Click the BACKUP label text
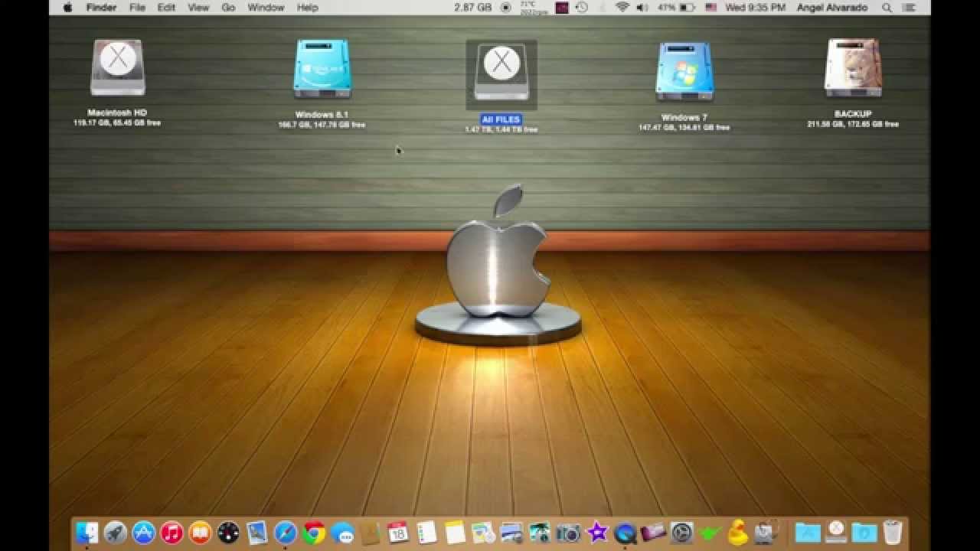980x551 pixels. tap(853, 114)
